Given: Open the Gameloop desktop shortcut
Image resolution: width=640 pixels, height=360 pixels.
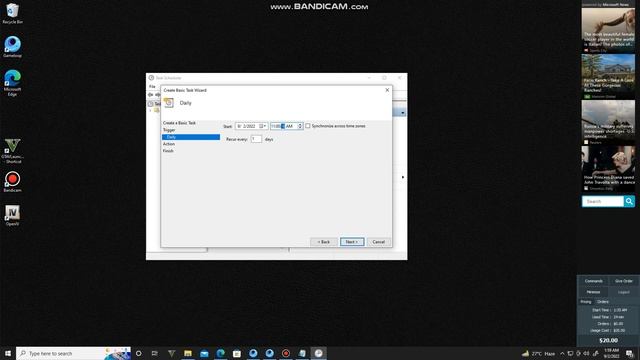Looking at the screenshot, I should pyautogui.click(x=12, y=47).
